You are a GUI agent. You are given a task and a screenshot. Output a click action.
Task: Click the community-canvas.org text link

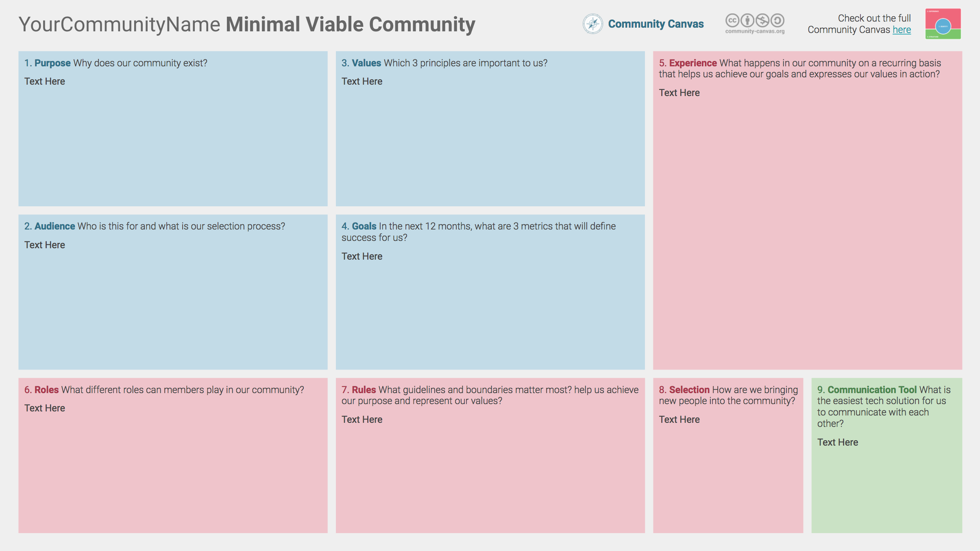point(755,31)
